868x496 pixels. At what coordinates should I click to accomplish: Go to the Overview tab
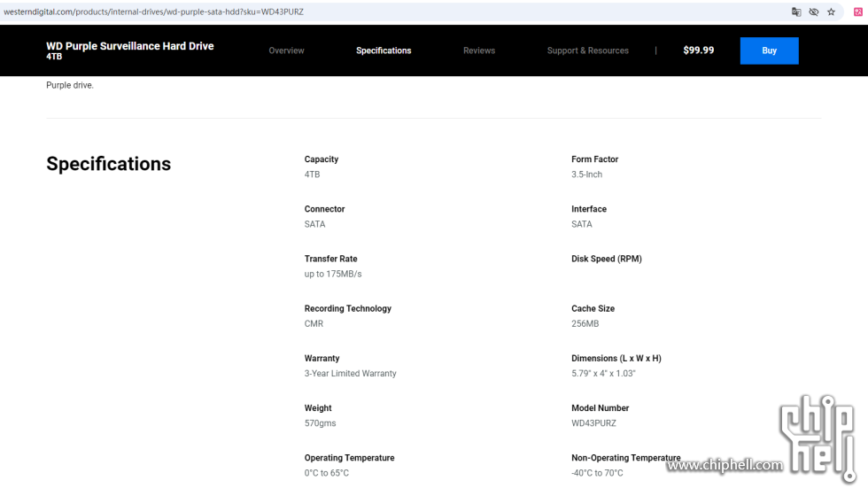coord(286,50)
